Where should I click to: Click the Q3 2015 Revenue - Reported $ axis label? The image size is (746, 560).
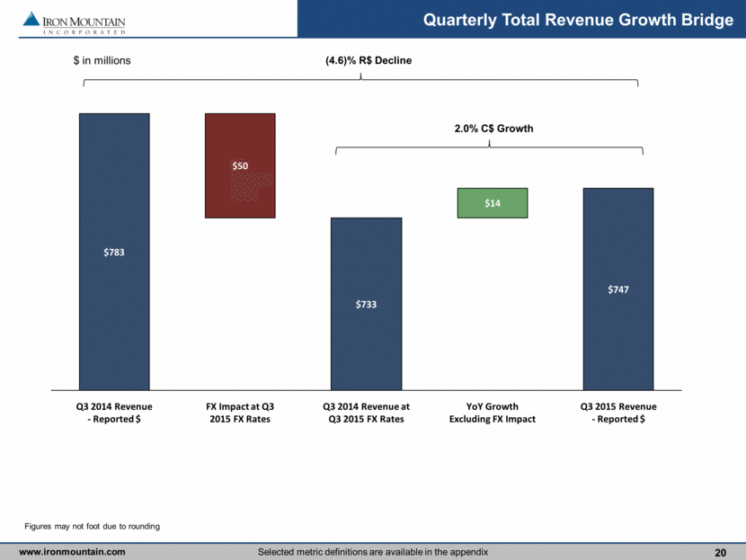point(618,413)
